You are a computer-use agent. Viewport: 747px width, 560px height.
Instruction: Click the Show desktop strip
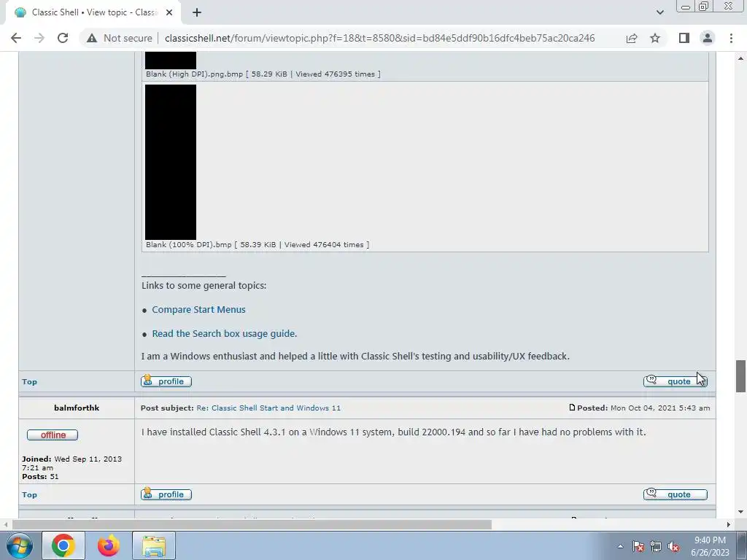click(741, 545)
